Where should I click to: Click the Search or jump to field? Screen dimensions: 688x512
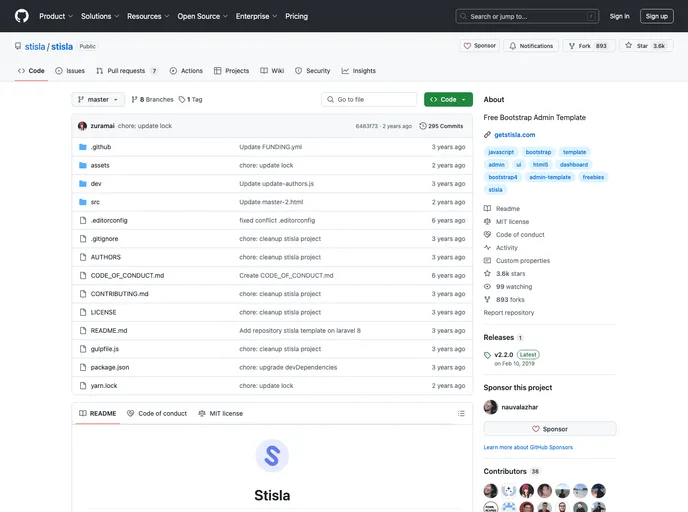[x=527, y=16]
